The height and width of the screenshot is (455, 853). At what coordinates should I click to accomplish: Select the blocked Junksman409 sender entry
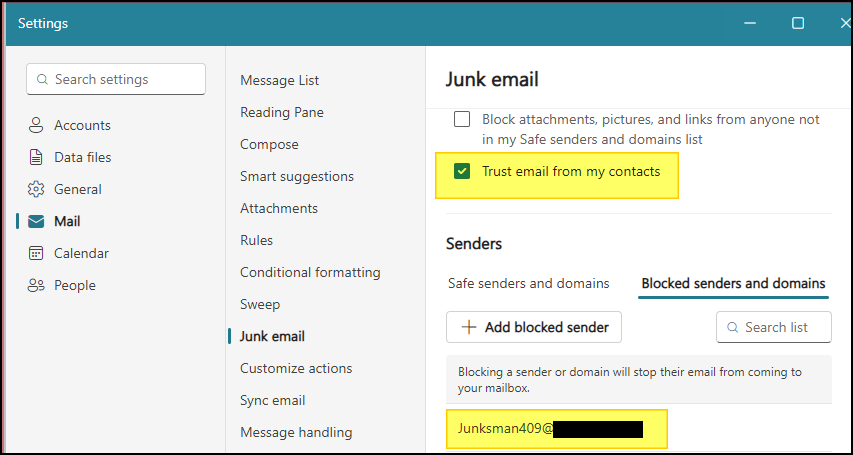(557, 429)
